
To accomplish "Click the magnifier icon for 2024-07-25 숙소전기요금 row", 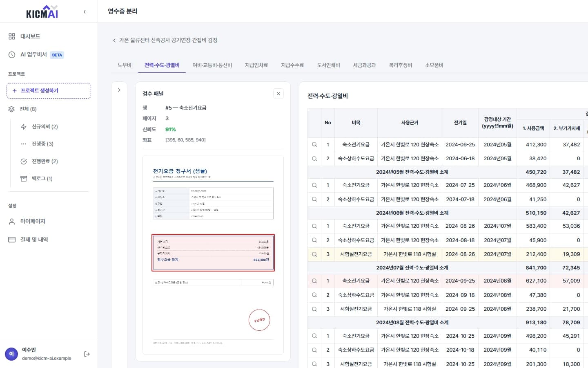I will [314, 185].
